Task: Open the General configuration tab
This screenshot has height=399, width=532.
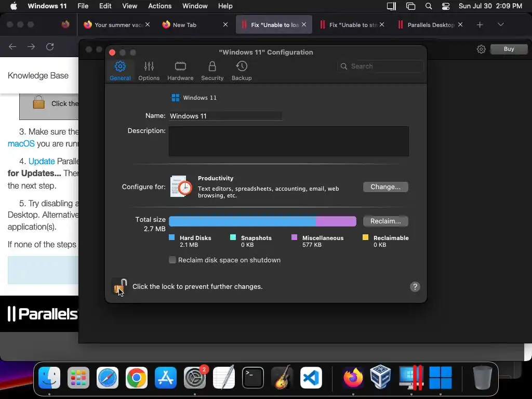Action: point(120,71)
